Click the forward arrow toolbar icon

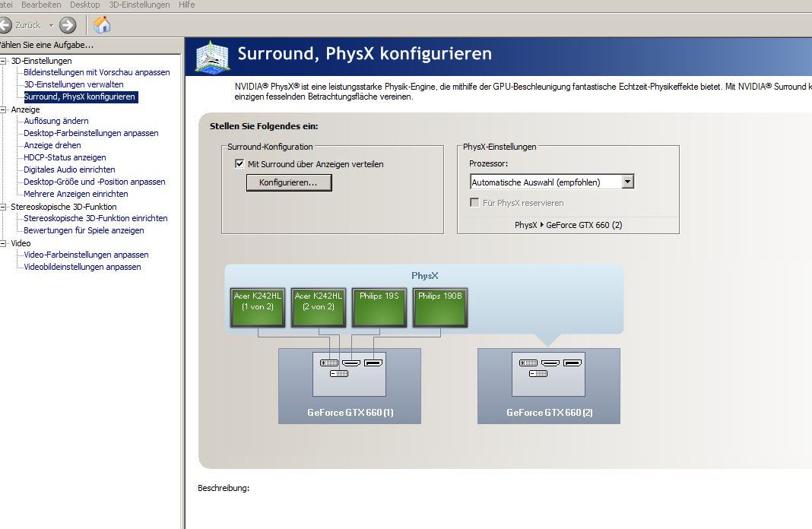tap(68, 25)
